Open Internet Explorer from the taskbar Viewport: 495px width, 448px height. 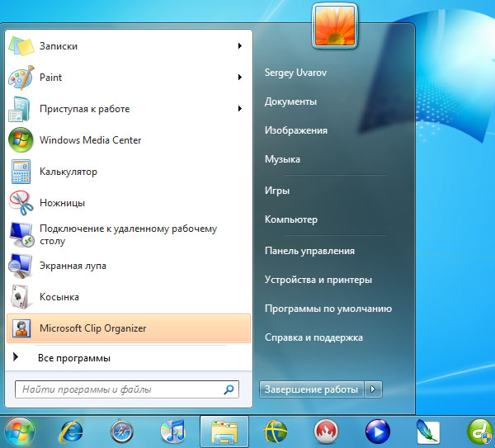click(x=72, y=431)
